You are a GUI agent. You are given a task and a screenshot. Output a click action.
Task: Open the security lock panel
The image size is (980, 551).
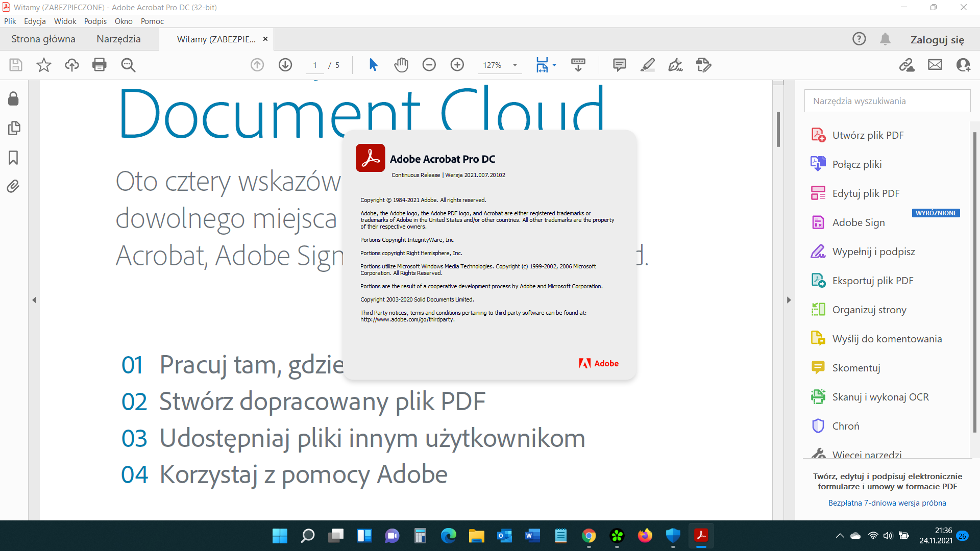13,98
